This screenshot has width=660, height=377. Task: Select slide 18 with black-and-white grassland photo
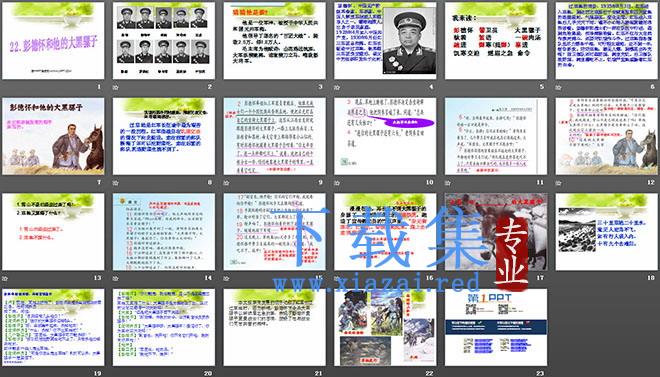[x=607, y=232]
